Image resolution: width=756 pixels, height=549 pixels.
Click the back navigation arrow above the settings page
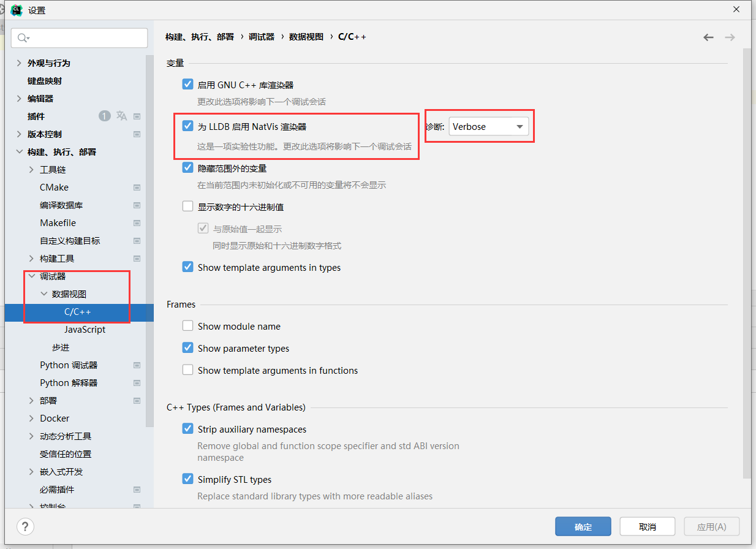tap(708, 37)
